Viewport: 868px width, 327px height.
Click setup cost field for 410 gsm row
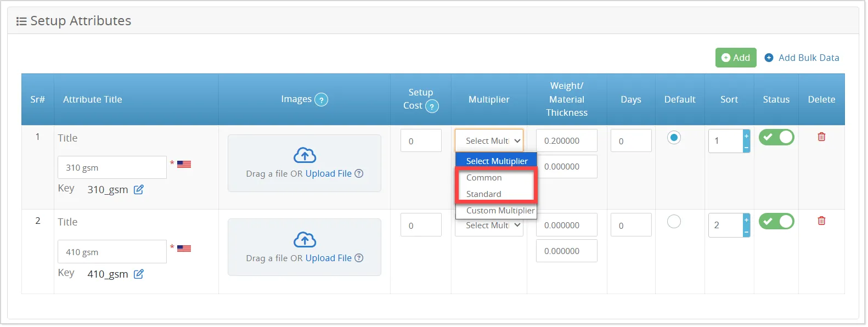pyautogui.click(x=421, y=225)
